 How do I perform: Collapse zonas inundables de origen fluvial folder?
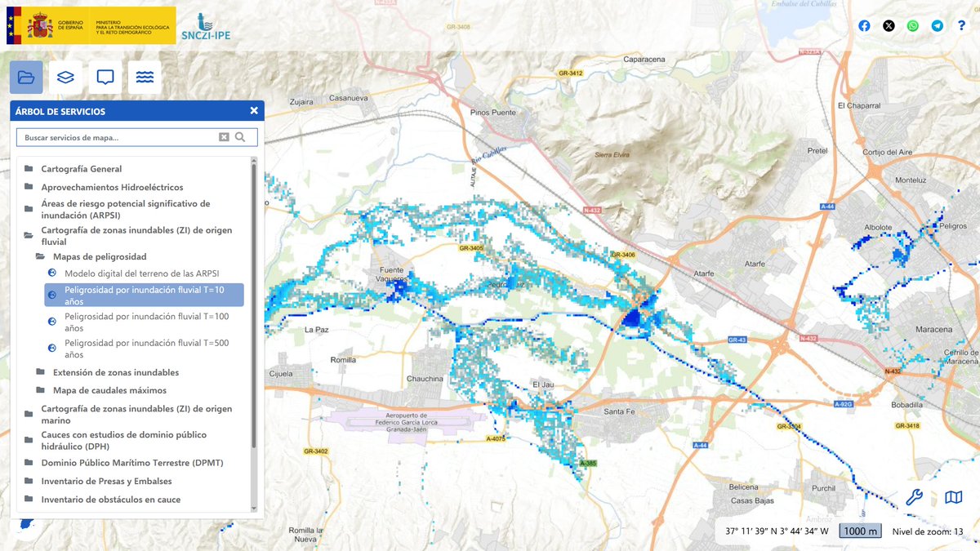(136, 236)
